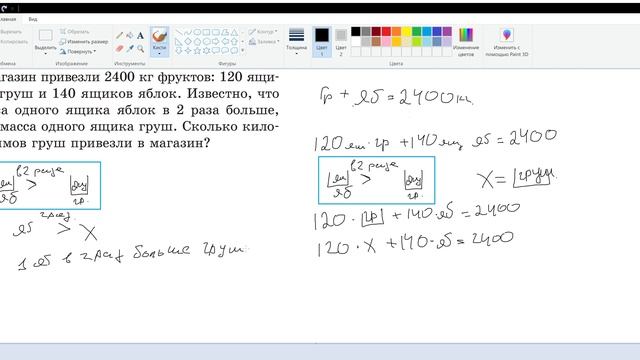Choose the Rounded rectangle shape
Viewport: 640px width, 360px height.
coord(216,32)
